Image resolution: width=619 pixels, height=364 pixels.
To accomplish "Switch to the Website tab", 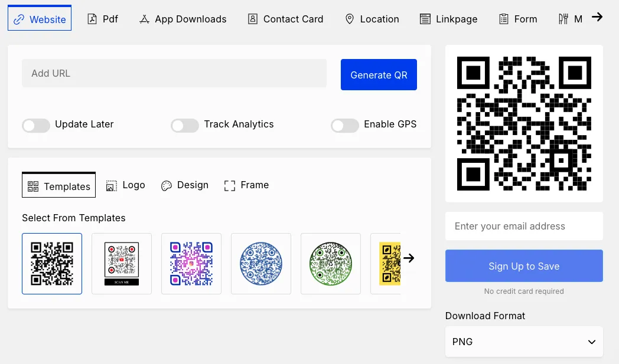I will point(39,18).
